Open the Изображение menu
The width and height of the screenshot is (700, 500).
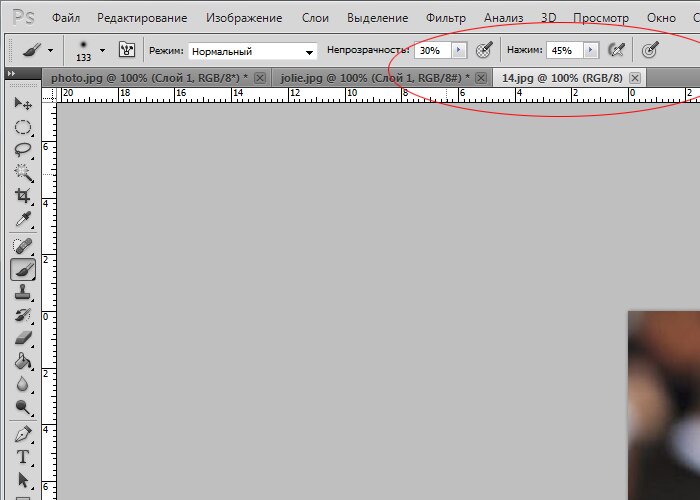click(244, 18)
